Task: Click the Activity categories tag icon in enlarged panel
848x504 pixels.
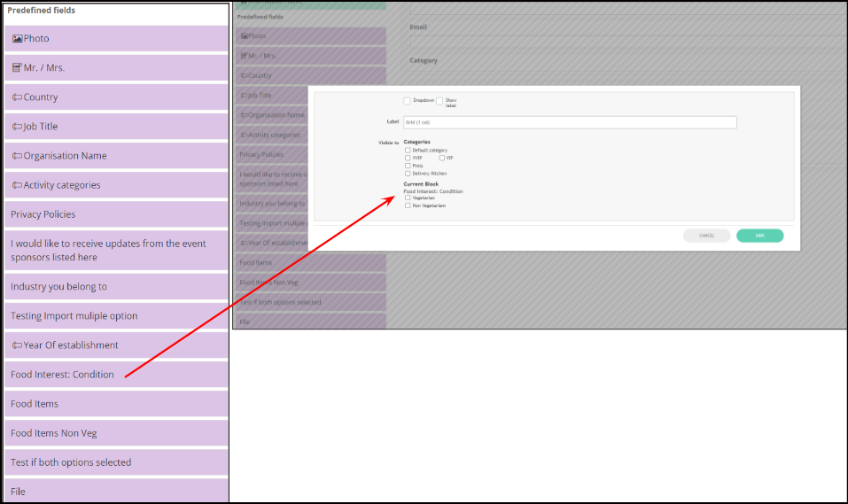Action: pyautogui.click(x=18, y=185)
